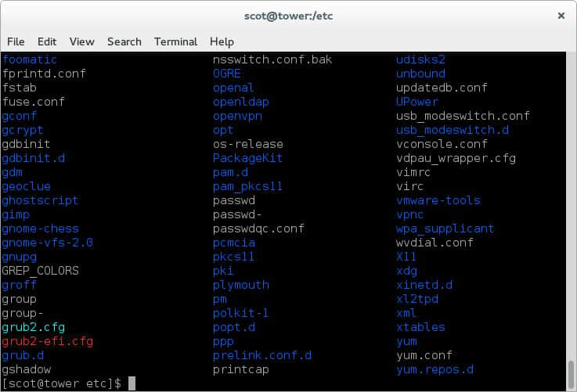The height and width of the screenshot is (392, 577).
Task: Click the wpa_supplicant directory name
Action: pyautogui.click(x=445, y=228)
